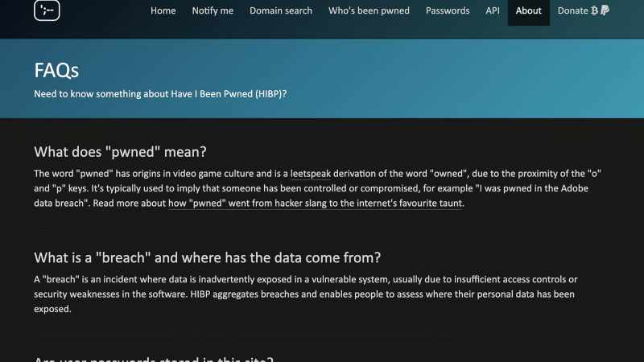
Task: Click the Donate text in navigation
Action: 572,10
